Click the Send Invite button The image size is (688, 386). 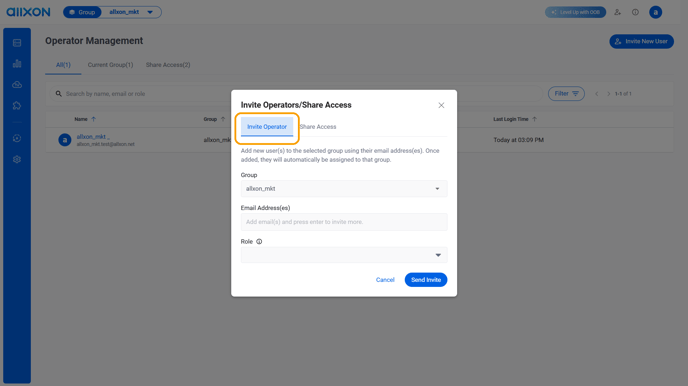[426, 280]
